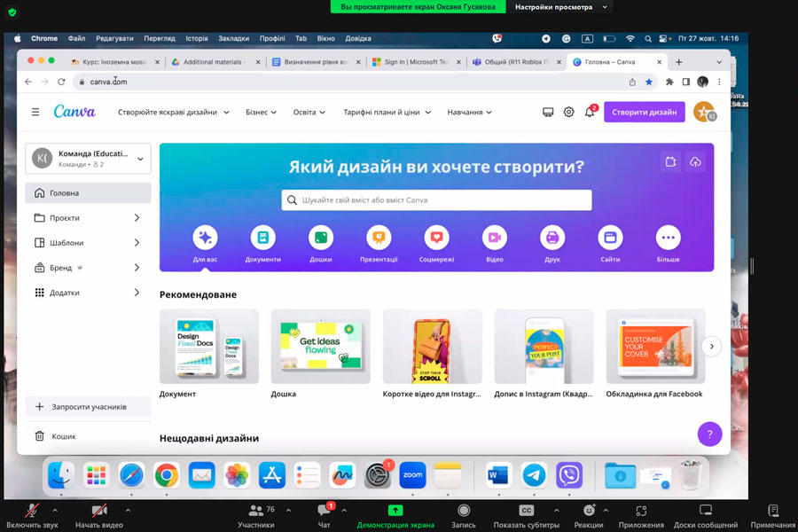Open the Chrome extensions puzzle icon

[x=669, y=82]
